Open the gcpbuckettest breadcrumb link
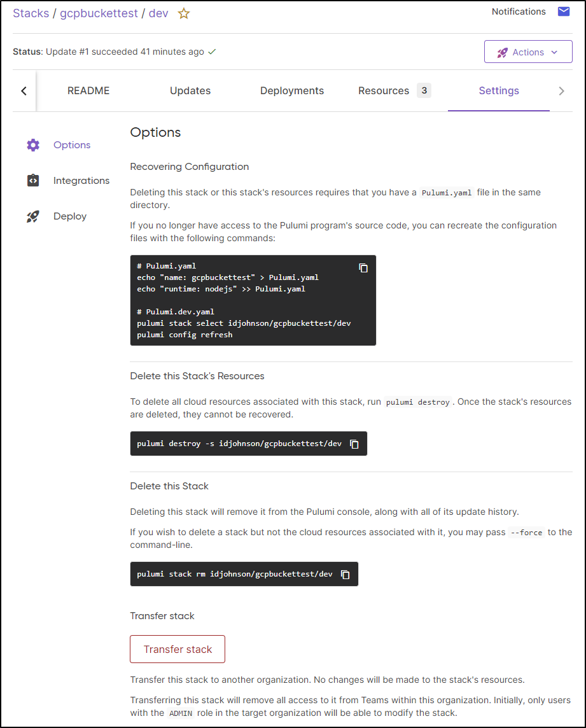 click(x=99, y=13)
